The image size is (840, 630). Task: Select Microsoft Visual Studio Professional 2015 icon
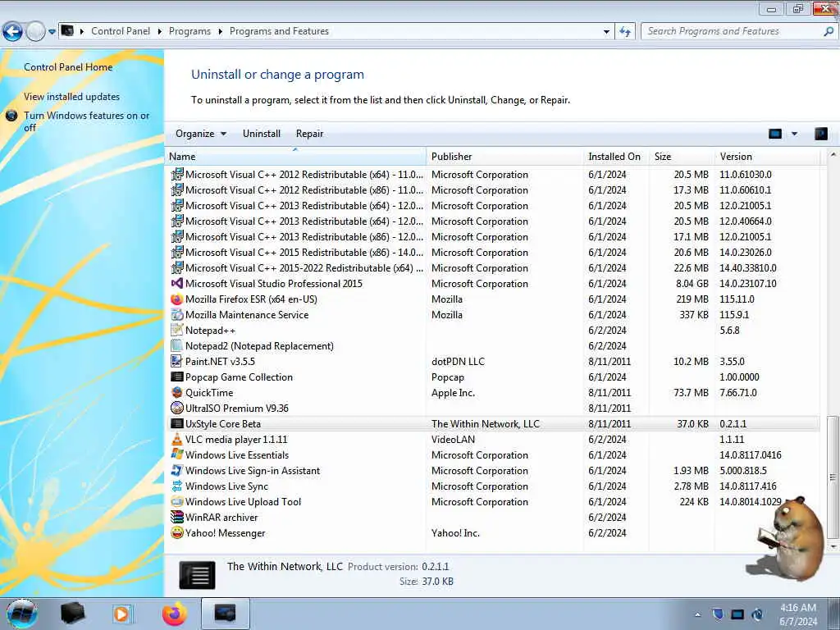(x=177, y=283)
